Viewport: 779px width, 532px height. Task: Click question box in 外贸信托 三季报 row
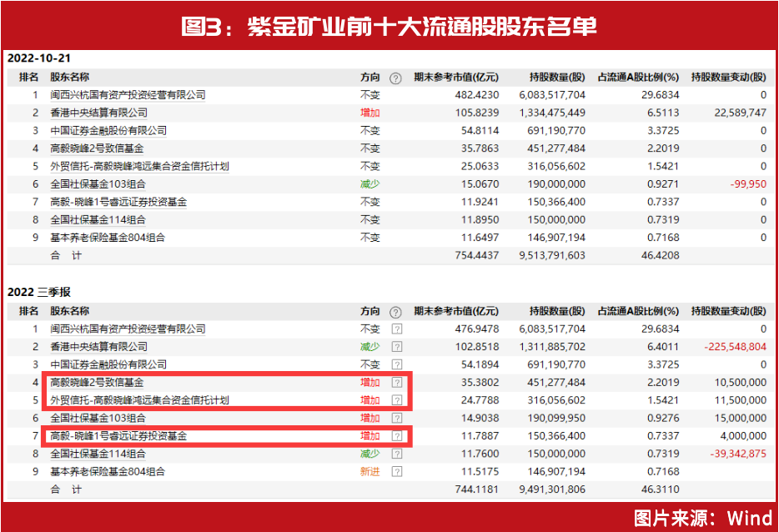[397, 400]
